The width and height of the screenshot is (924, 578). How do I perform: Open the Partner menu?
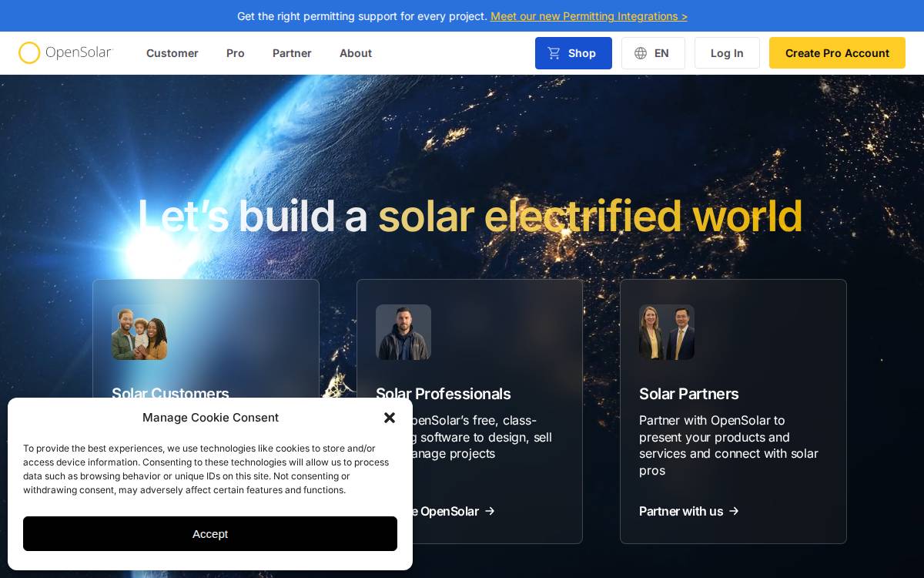[x=292, y=53]
